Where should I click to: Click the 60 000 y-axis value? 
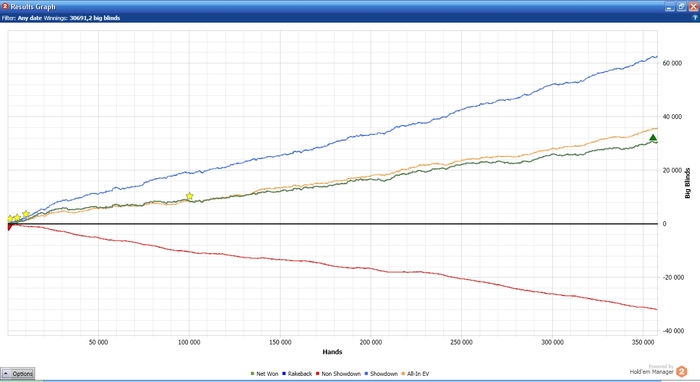coord(672,63)
